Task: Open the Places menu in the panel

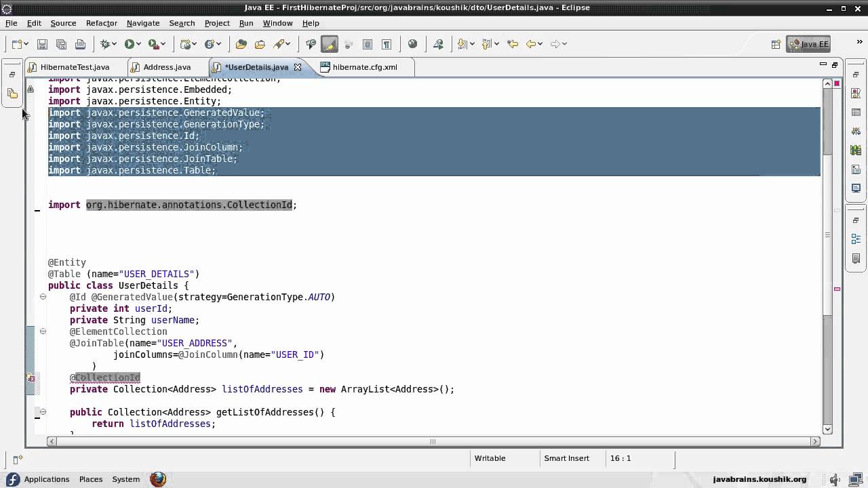Action: click(x=91, y=479)
